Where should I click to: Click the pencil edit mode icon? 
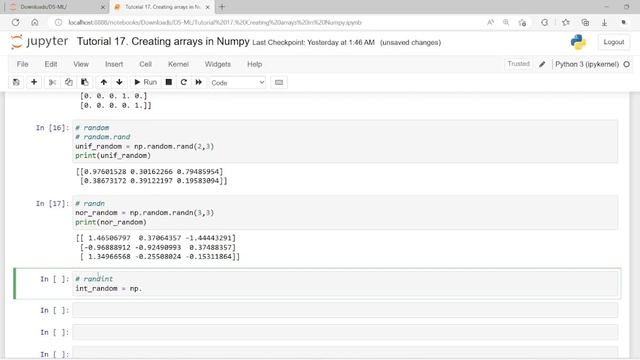pyautogui.click(x=542, y=64)
